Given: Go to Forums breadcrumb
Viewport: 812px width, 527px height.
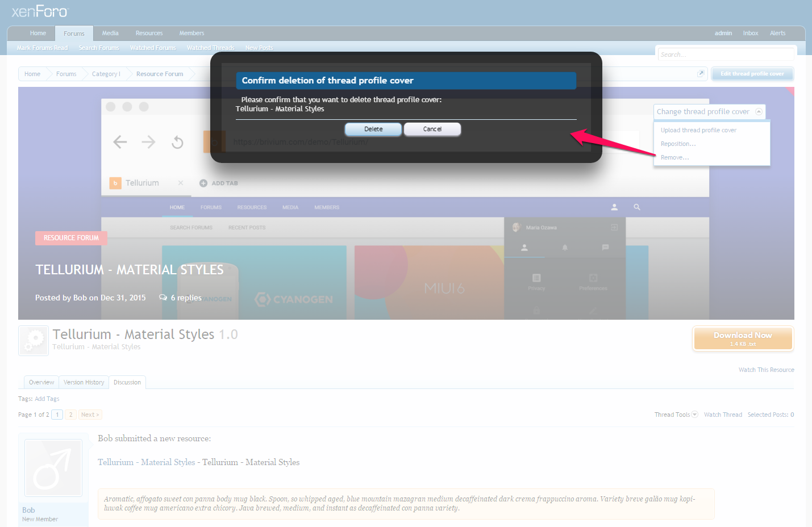Looking at the screenshot, I should tap(66, 74).
